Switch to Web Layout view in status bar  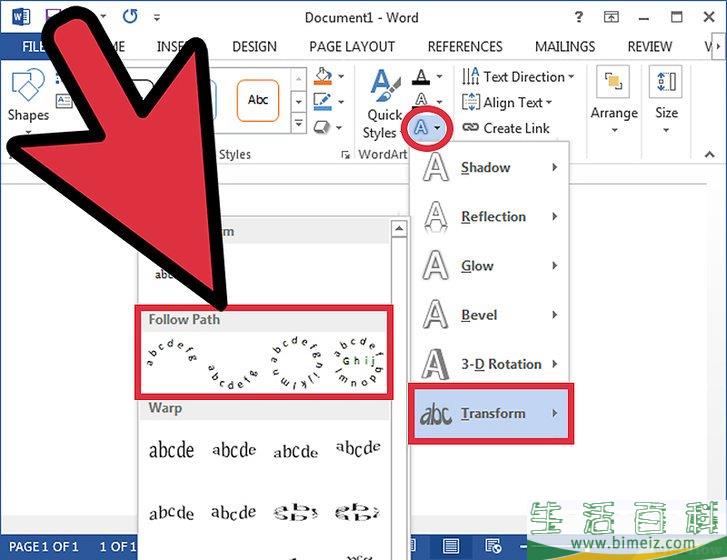(x=493, y=546)
